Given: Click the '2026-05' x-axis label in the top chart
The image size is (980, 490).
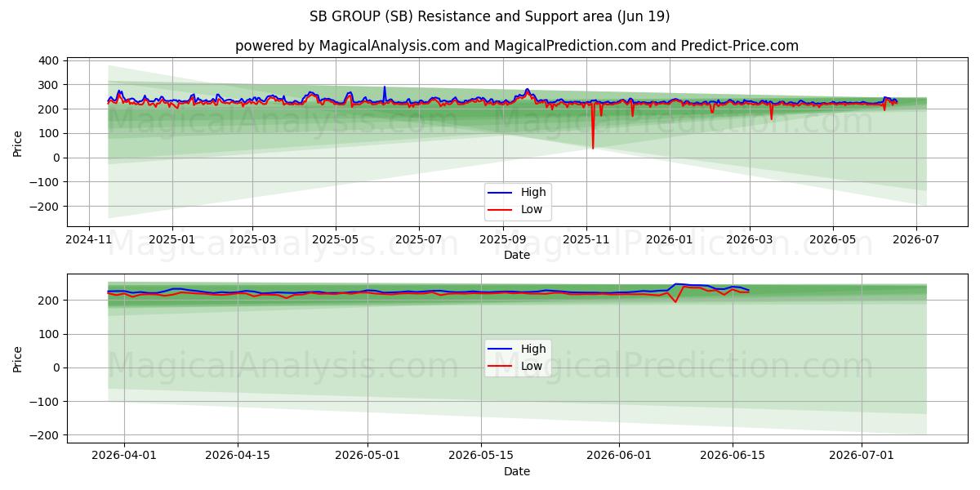Looking at the screenshot, I should pos(832,241).
